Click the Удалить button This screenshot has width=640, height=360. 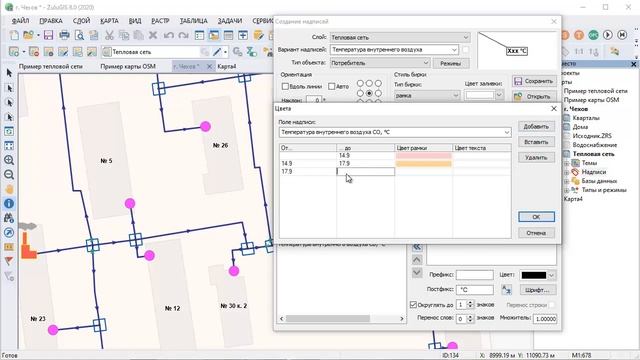click(536, 158)
